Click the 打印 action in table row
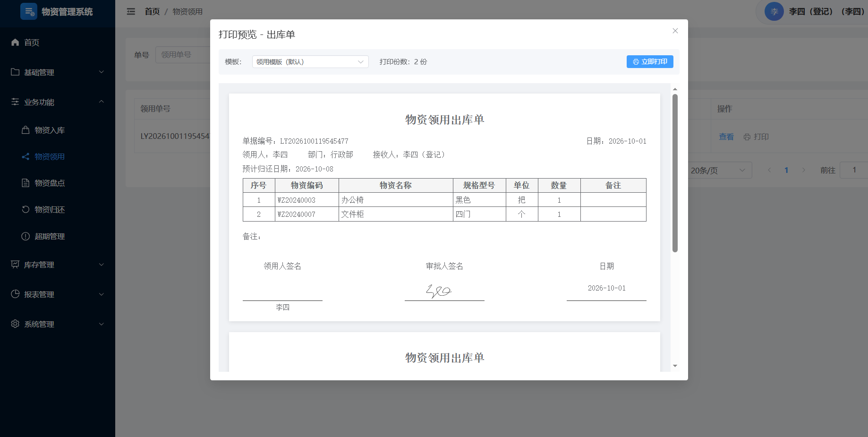The image size is (868, 437). tap(756, 137)
